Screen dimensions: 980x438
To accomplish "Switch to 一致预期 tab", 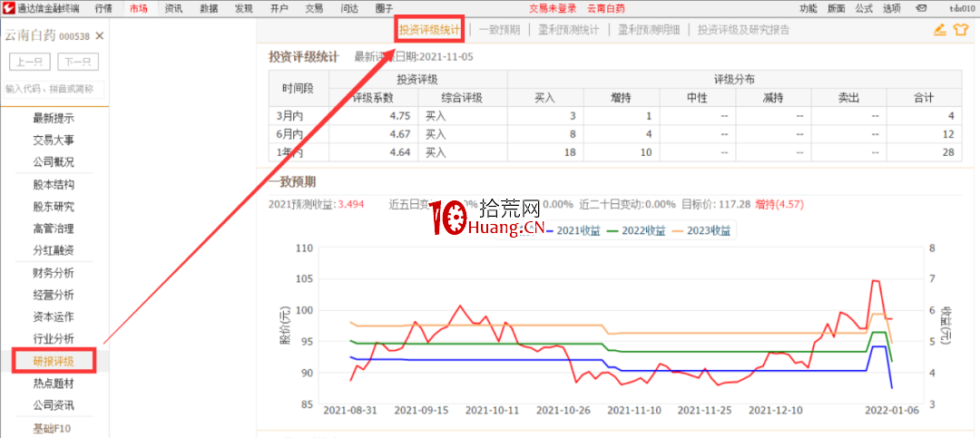I will click(x=499, y=29).
